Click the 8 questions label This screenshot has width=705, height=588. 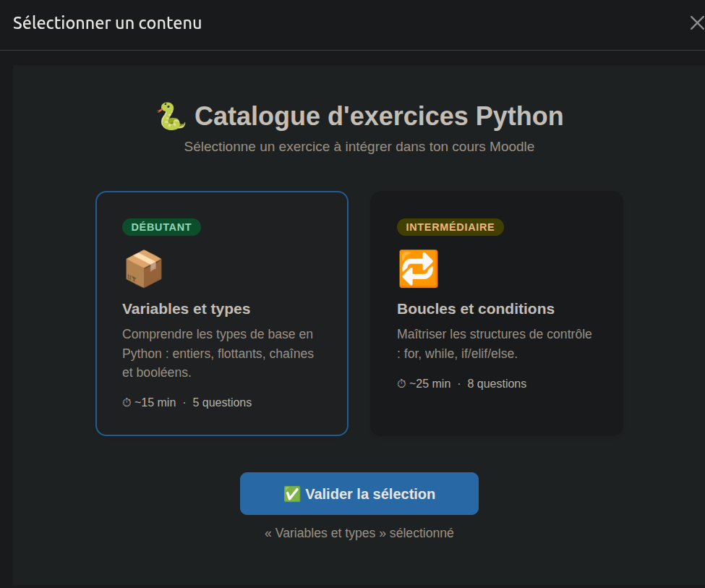coord(497,384)
